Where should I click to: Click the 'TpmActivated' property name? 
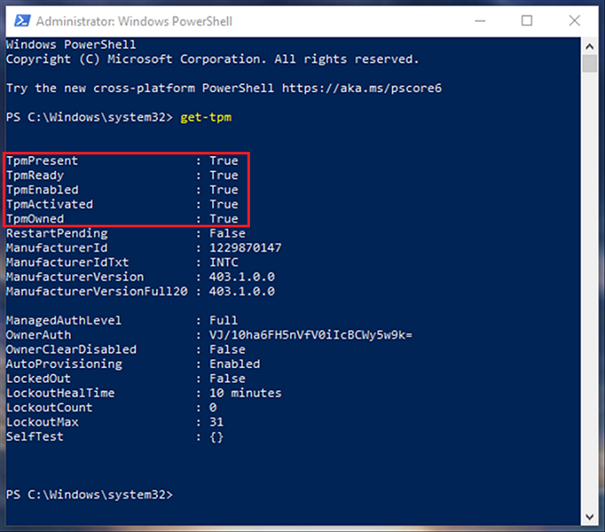click(50, 204)
